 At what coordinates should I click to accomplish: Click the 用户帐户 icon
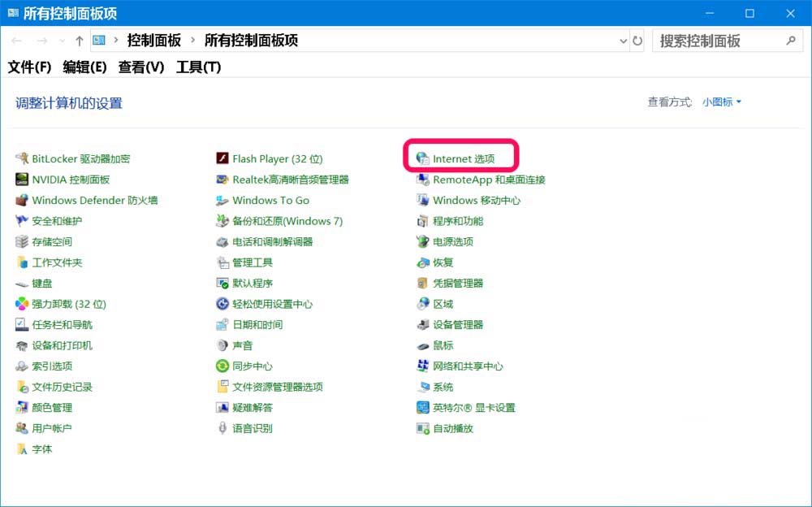click(x=22, y=428)
